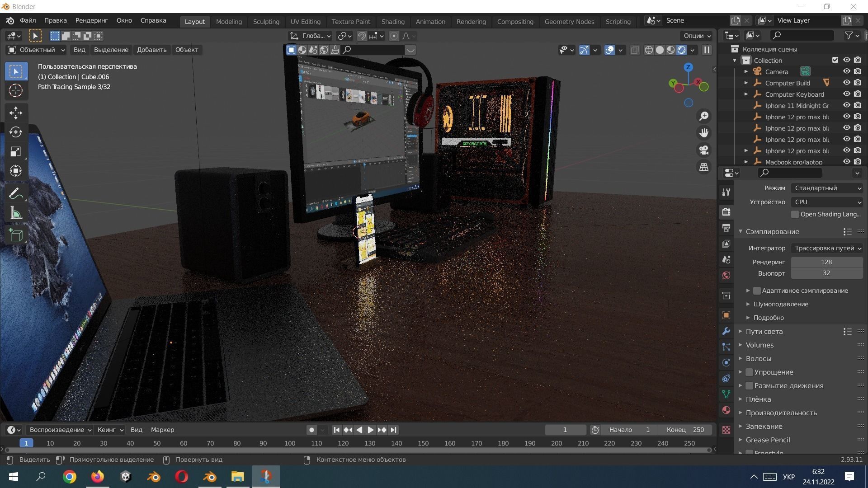Image resolution: width=868 pixels, height=488 pixels.
Task: Play the animation forward
Action: click(x=370, y=430)
